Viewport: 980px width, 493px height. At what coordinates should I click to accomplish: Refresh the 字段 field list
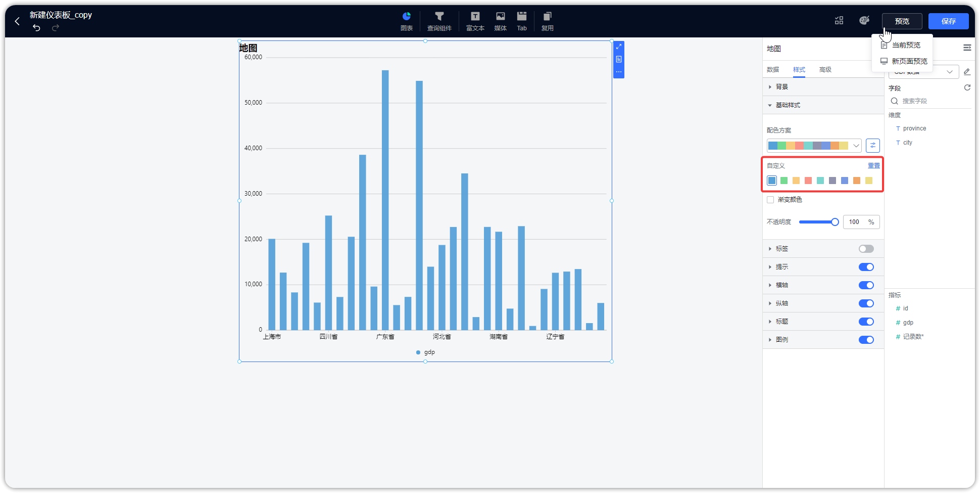click(967, 87)
